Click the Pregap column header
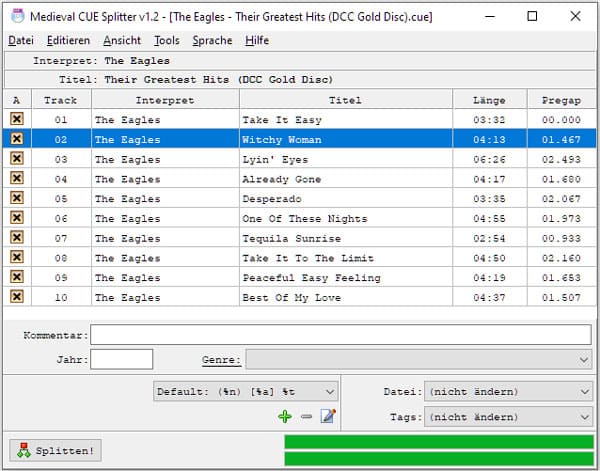This screenshot has height=471, width=600. click(561, 100)
